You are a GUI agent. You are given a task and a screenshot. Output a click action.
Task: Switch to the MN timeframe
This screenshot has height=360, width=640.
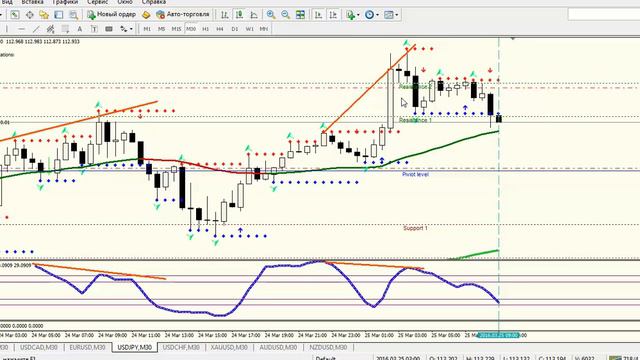click(264, 29)
